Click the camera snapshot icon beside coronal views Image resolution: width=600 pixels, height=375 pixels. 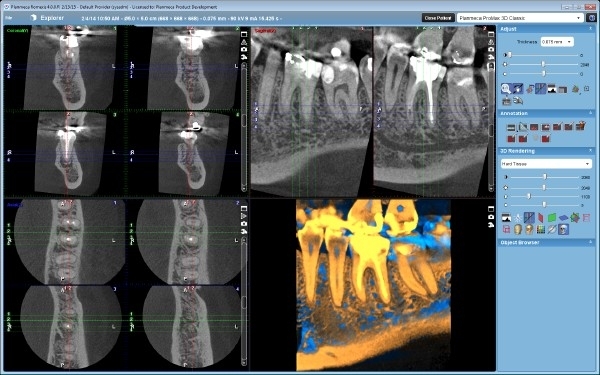coord(244,49)
